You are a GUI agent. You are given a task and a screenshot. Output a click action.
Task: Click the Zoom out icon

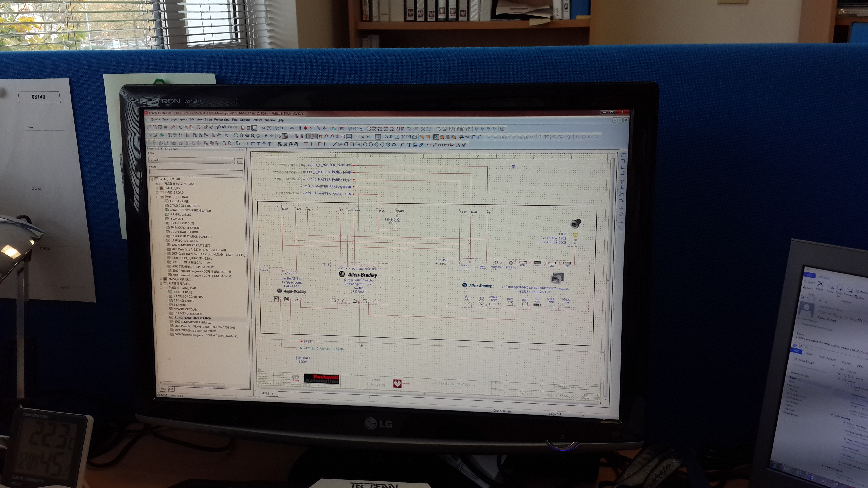(x=253, y=136)
